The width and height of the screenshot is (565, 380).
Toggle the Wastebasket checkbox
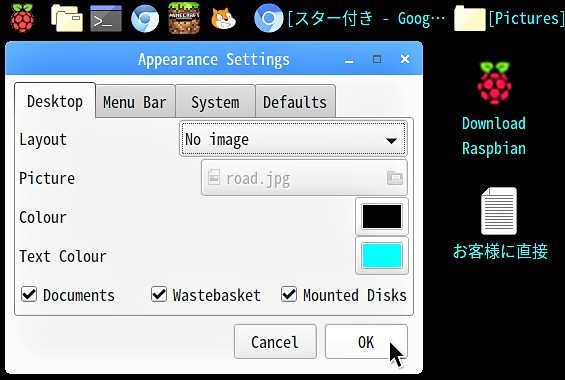tap(159, 294)
